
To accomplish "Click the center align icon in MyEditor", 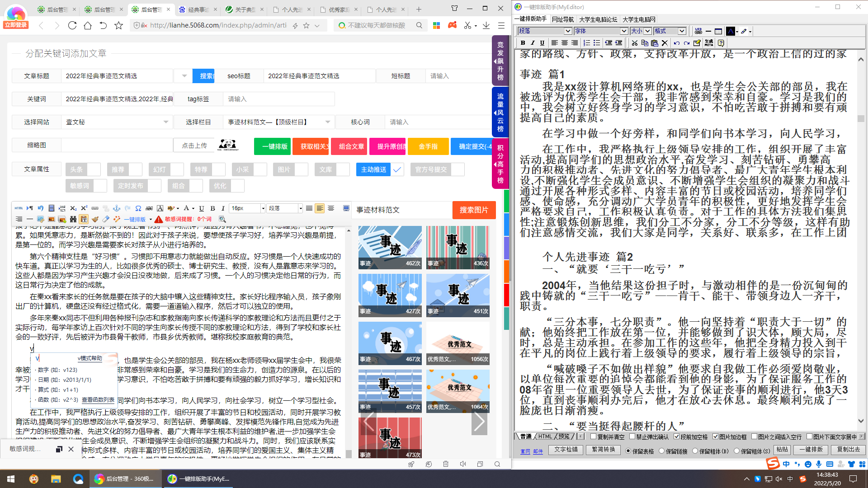I will pyautogui.click(x=564, y=43).
